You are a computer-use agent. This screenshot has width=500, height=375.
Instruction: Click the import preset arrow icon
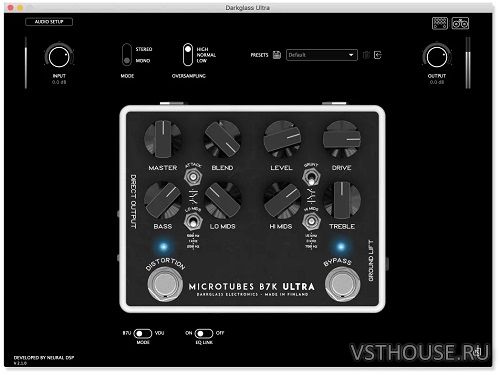tap(378, 55)
